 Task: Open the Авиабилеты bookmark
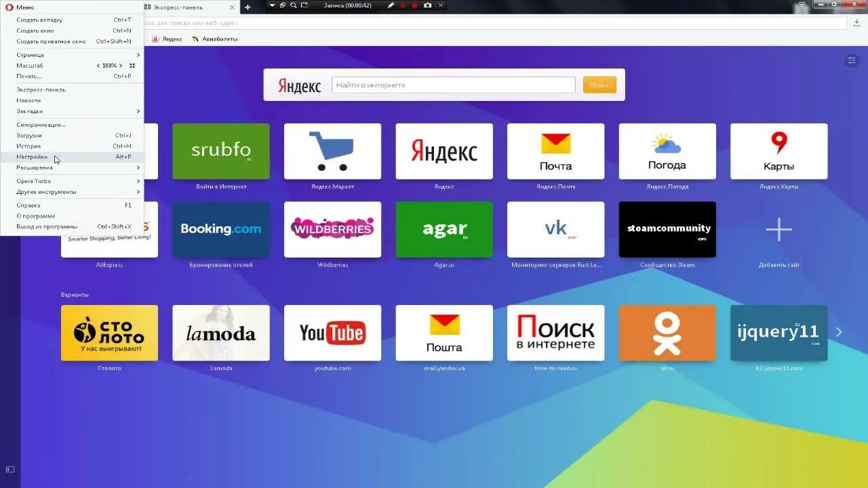[x=215, y=39]
